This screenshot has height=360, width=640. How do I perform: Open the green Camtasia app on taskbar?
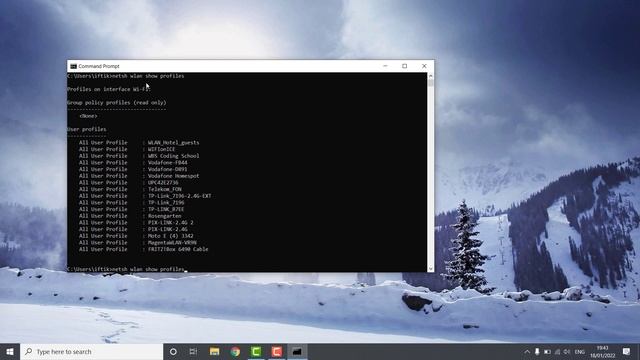pos(256,351)
